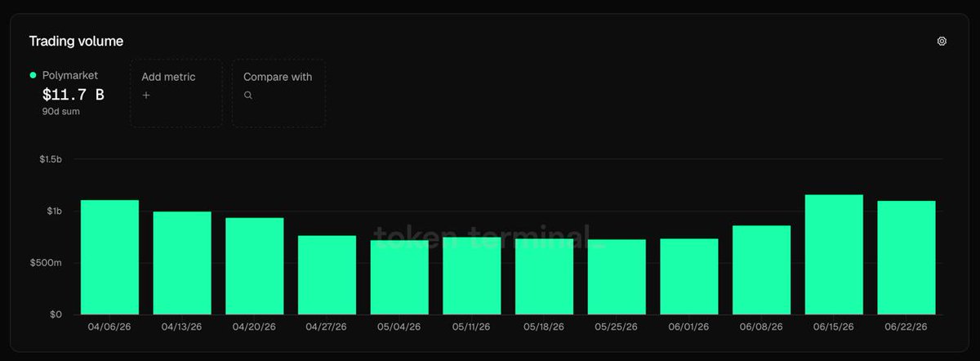Viewport: 980px width, 361px height.
Task: Click the 90d sum label
Action: pos(61,111)
